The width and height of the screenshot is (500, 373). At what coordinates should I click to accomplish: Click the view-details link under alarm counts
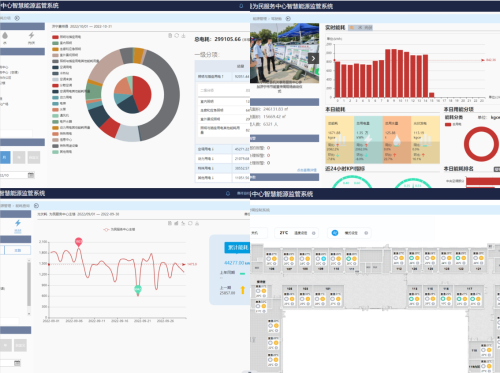coord(307,170)
